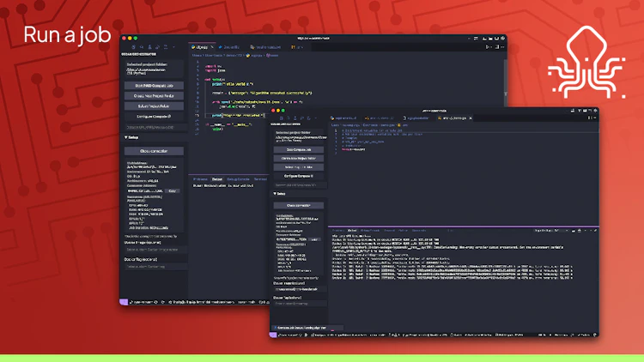Click Create New Project Folder in front window

tap(299, 159)
